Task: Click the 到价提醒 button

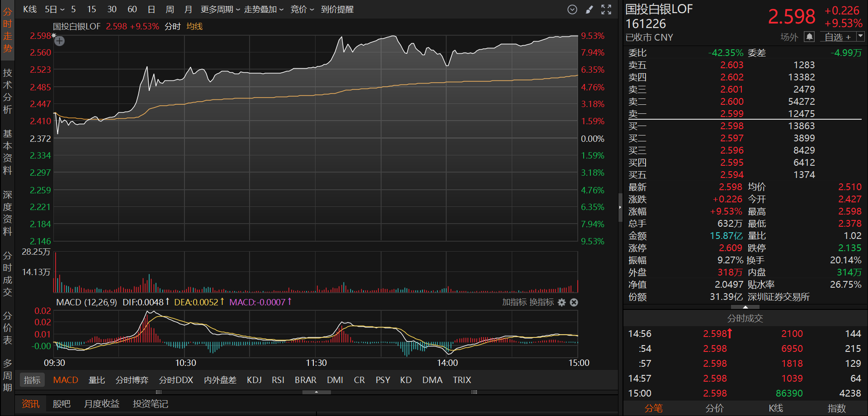Action: point(337,9)
